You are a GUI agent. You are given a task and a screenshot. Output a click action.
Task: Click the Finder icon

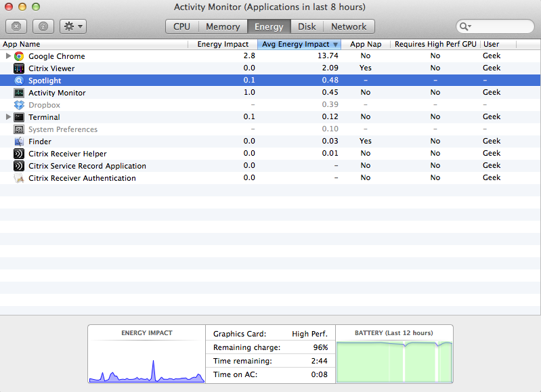click(19, 141)
